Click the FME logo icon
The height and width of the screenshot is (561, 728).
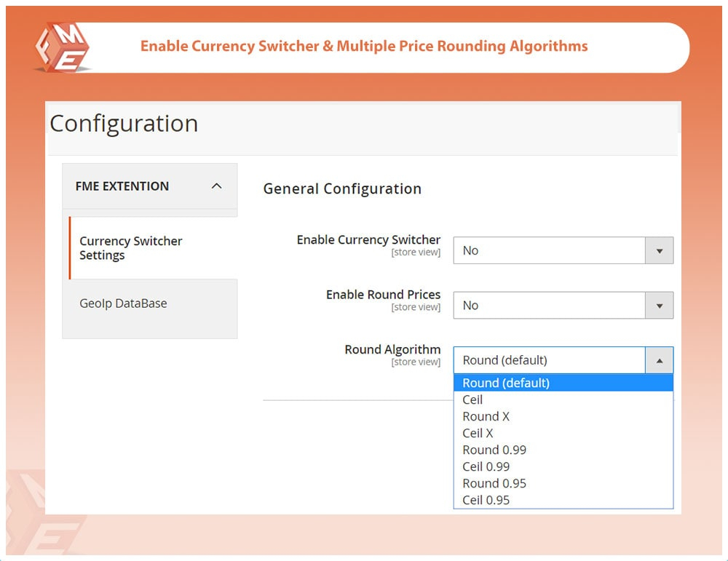click(x=62, y=47)
